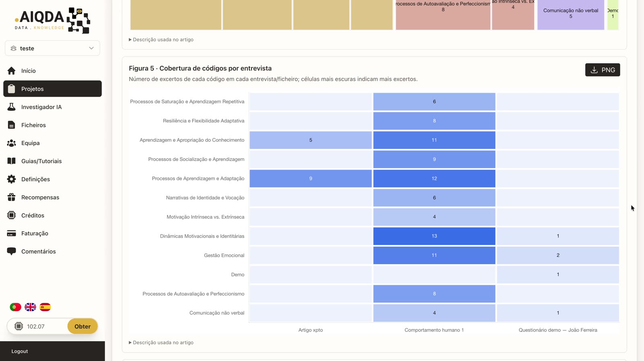Expand Descrição usada no artigo above Figura 5
The image size is (644, 361).
tap(161, 39)
